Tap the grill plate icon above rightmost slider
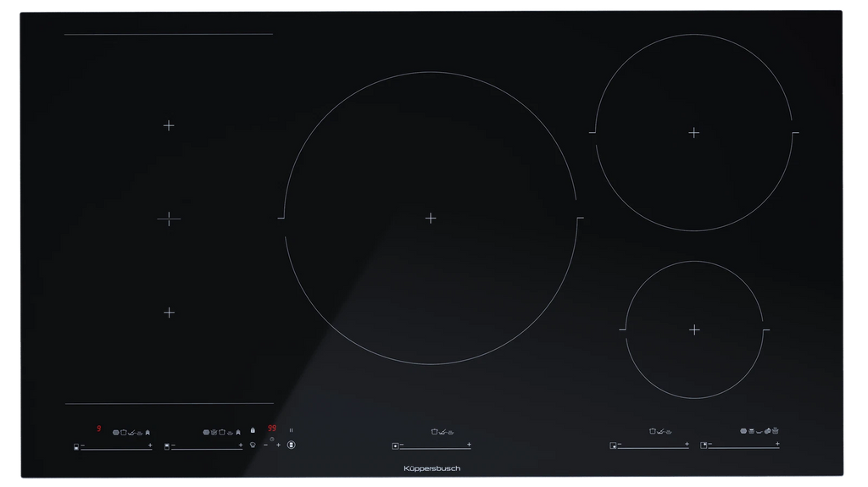 click(x=743, y=431)
